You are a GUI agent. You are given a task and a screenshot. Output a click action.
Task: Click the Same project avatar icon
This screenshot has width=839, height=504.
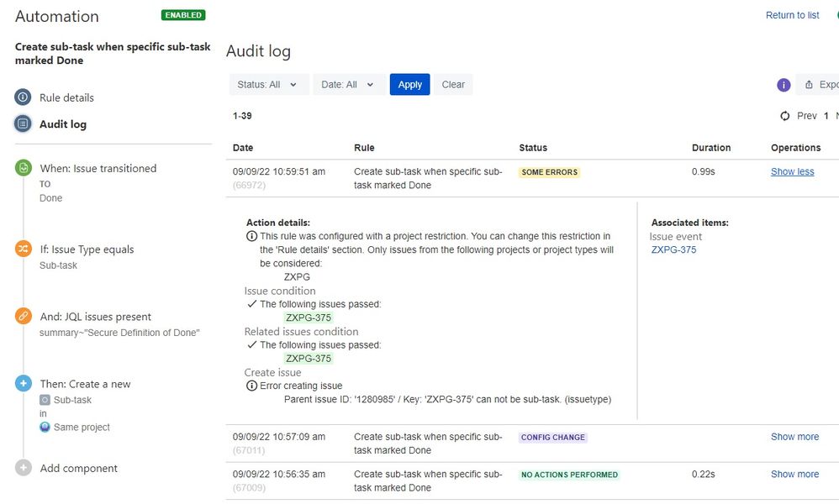45,427
